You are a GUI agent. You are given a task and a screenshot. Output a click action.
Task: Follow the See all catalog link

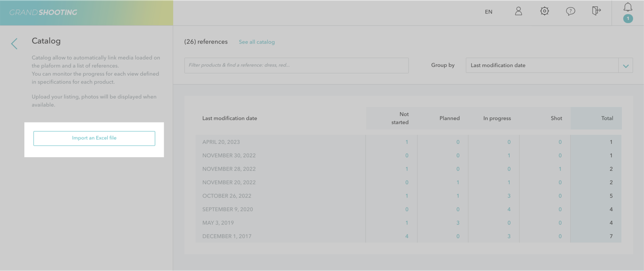(257, 42)
